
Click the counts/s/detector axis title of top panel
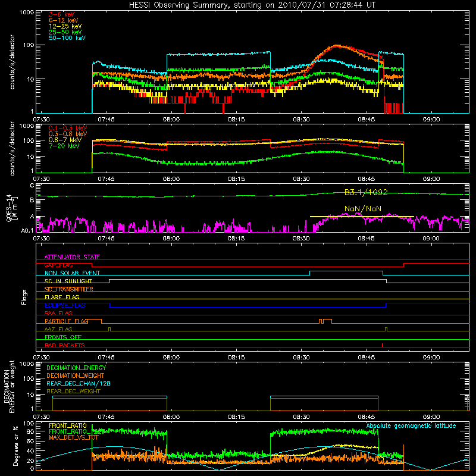12,62
